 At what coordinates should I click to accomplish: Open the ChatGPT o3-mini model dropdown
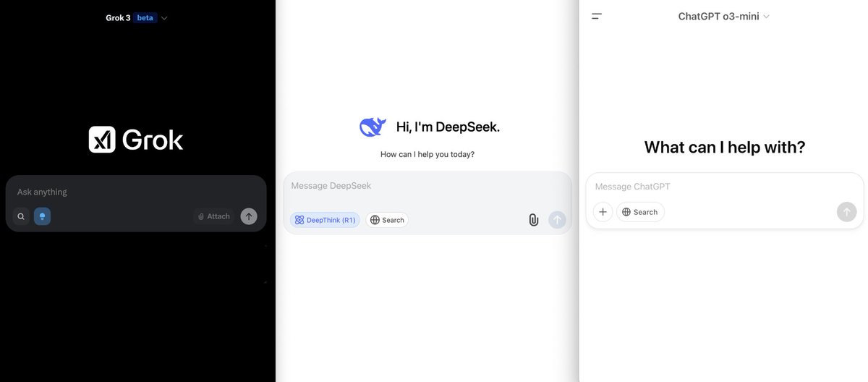723,16
